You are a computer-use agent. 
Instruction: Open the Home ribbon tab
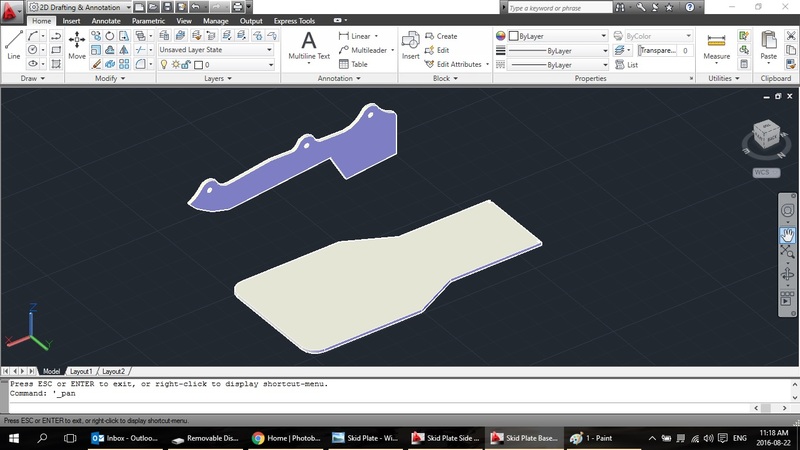coord(41,21)
